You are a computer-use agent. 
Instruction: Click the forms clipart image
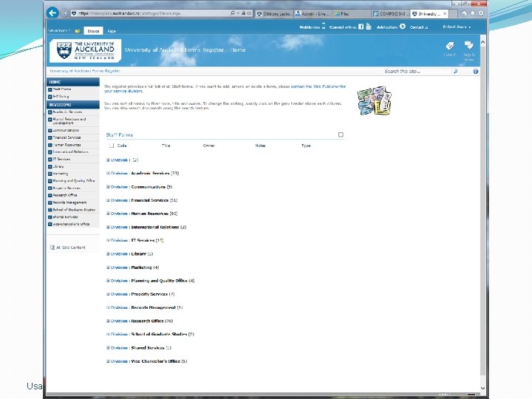374,100
